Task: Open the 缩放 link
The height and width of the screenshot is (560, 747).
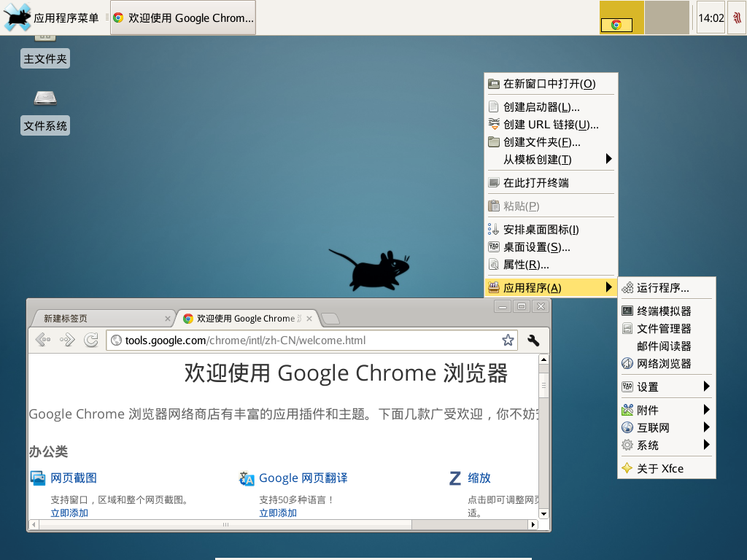Action: tap(479, 478)
